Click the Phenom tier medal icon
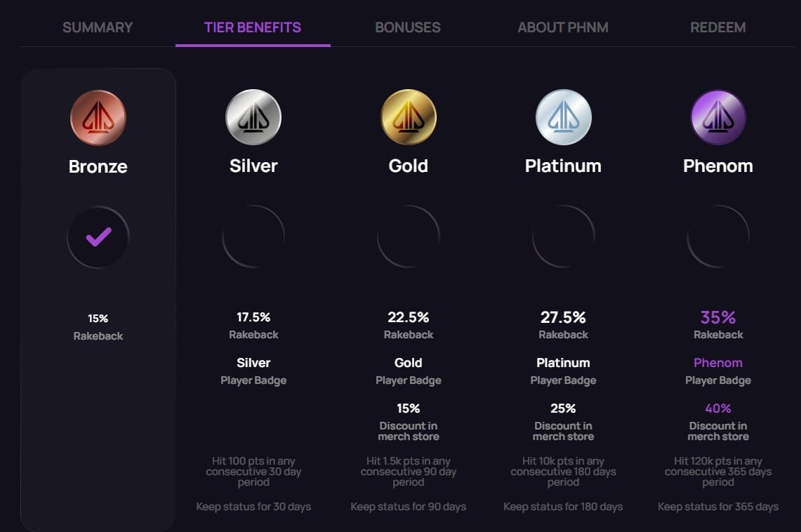 [x=718, y=116]
